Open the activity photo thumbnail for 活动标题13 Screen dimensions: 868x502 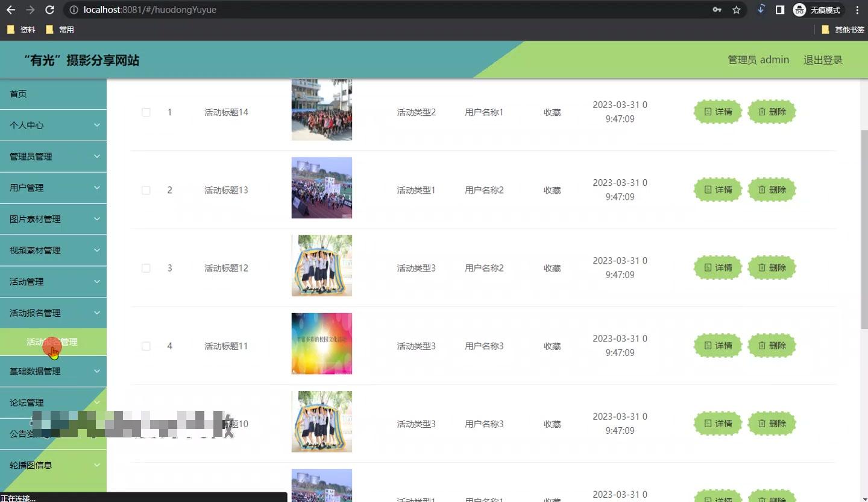[x=322, y=188]
